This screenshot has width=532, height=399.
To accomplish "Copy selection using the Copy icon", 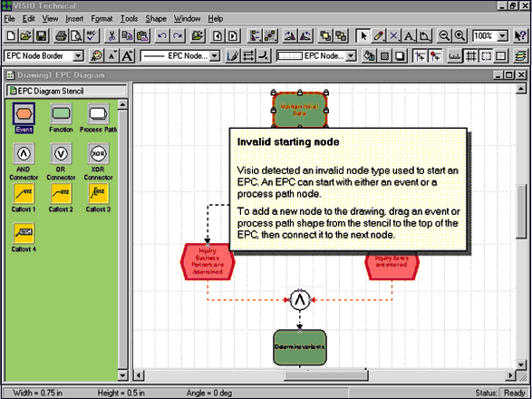I will 128,35.
